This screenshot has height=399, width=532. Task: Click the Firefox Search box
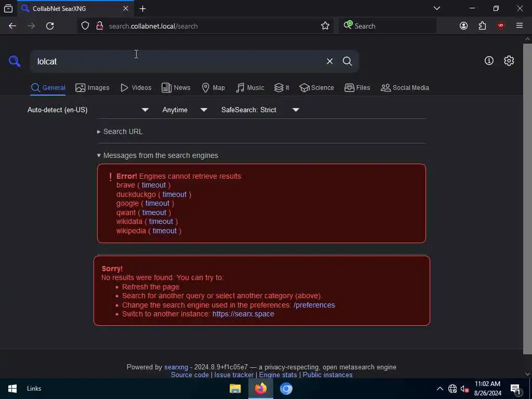click(x=387, y=26)
